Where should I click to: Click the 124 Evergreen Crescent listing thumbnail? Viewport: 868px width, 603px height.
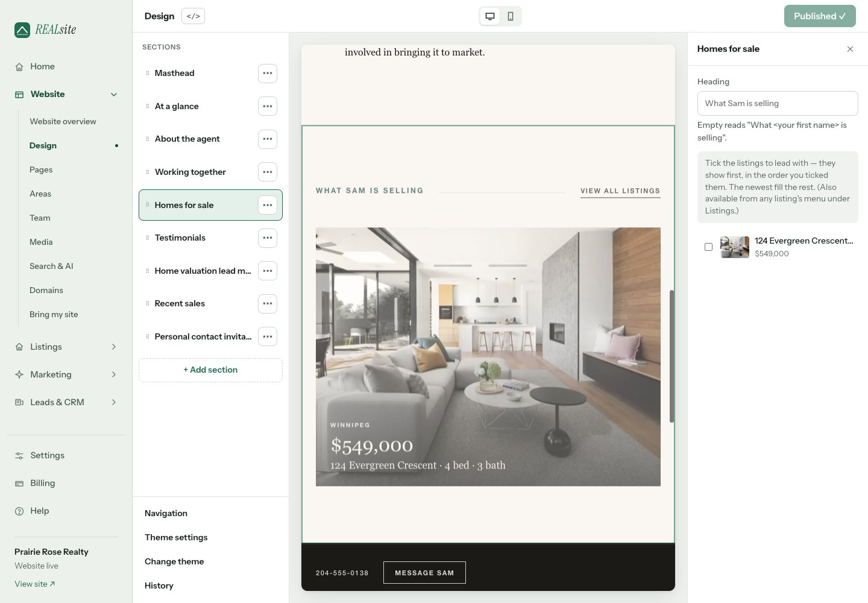coord(735,247)
